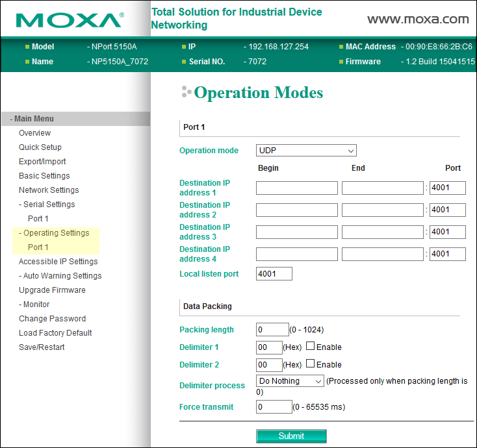Screen dimensions: 477x448
Task: Expand the Auto Warning Settings group
Action: point(60,276)
